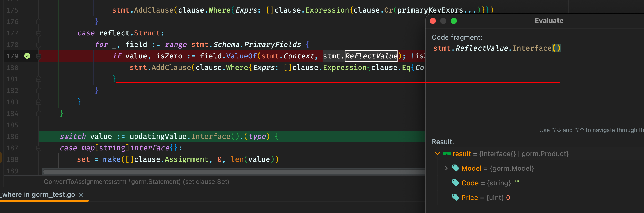This screenshot has height=213, width=644.
Task: Fold the for loop at line 178
Action: pyautogui.click(x=39, y=45)
